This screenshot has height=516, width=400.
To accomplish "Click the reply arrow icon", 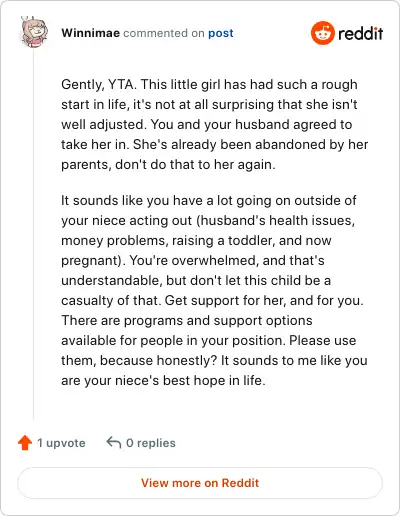I will (x=114, y=443).
